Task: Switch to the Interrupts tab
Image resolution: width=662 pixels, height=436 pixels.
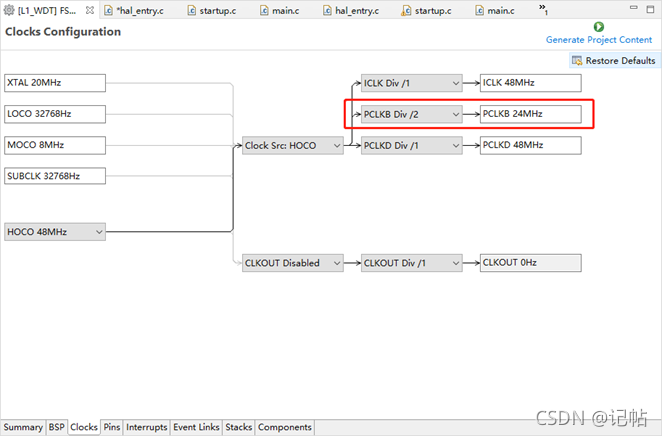Action: tap(147, 427)
